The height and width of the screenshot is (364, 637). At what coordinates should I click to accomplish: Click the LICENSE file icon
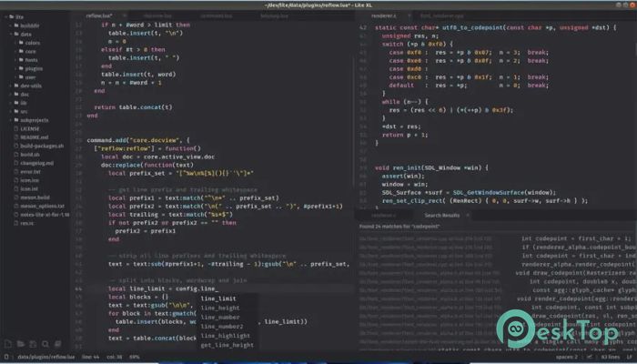16,128
